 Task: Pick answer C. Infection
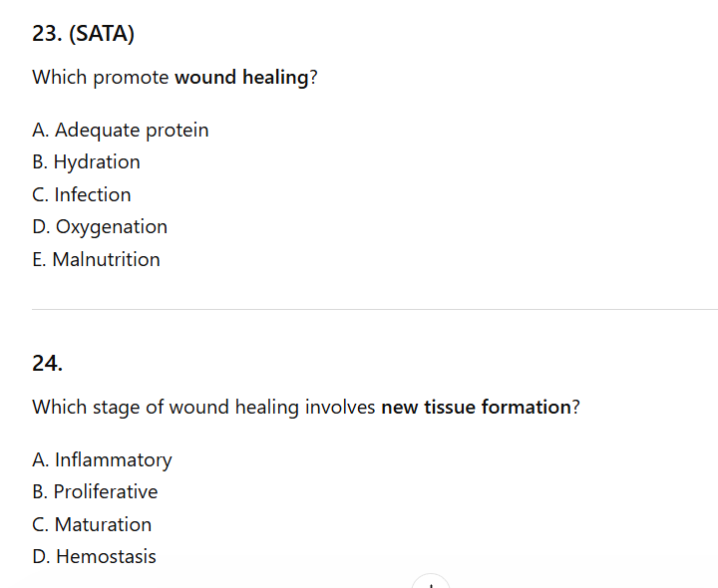point(82,194)
